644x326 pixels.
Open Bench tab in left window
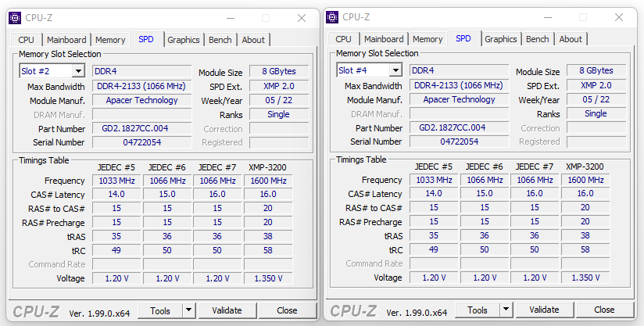[x=220, y=40]
